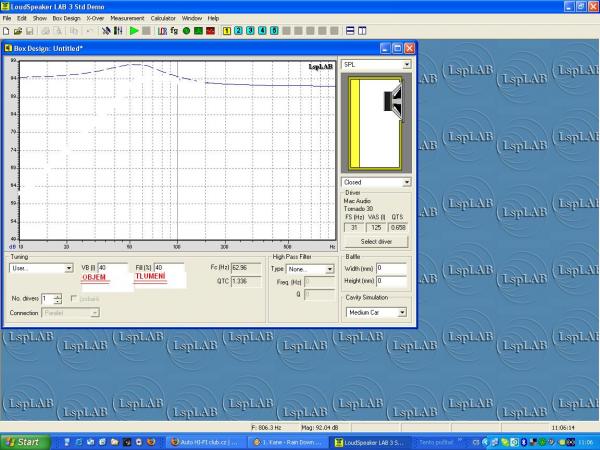This screenshot has width=600, height=450.
Task: Click the Open folder toolbar icon
Action: (18, 31)
